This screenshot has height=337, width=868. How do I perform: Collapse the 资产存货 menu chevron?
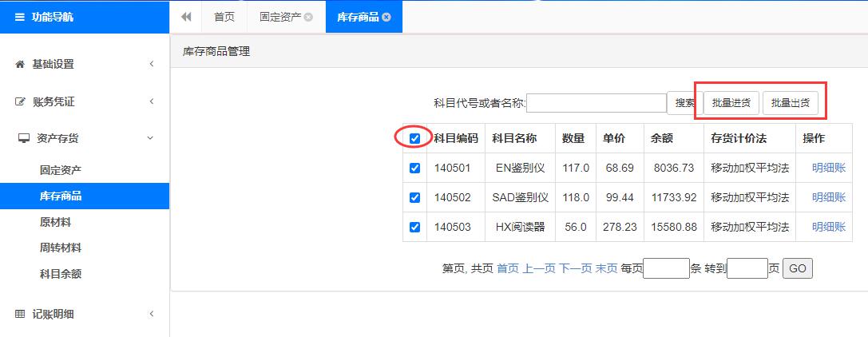tap(152, 138)
